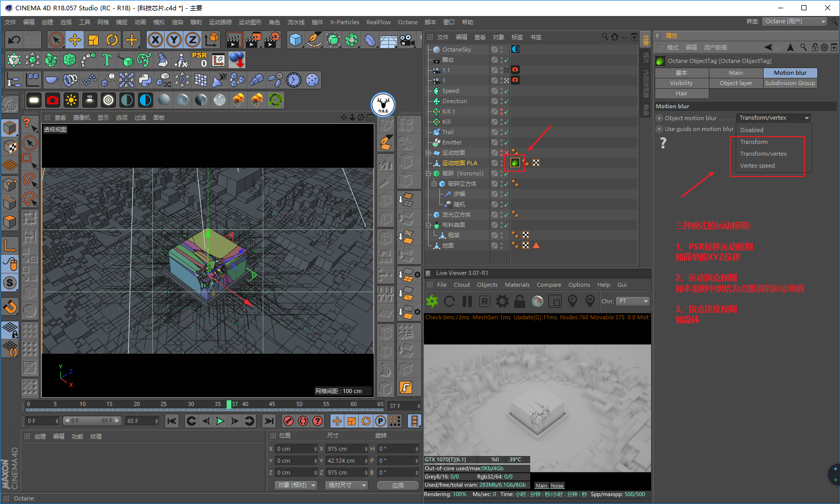Choose Transform from the motion blur list
The image size is (840, 504).
point(754,142)
